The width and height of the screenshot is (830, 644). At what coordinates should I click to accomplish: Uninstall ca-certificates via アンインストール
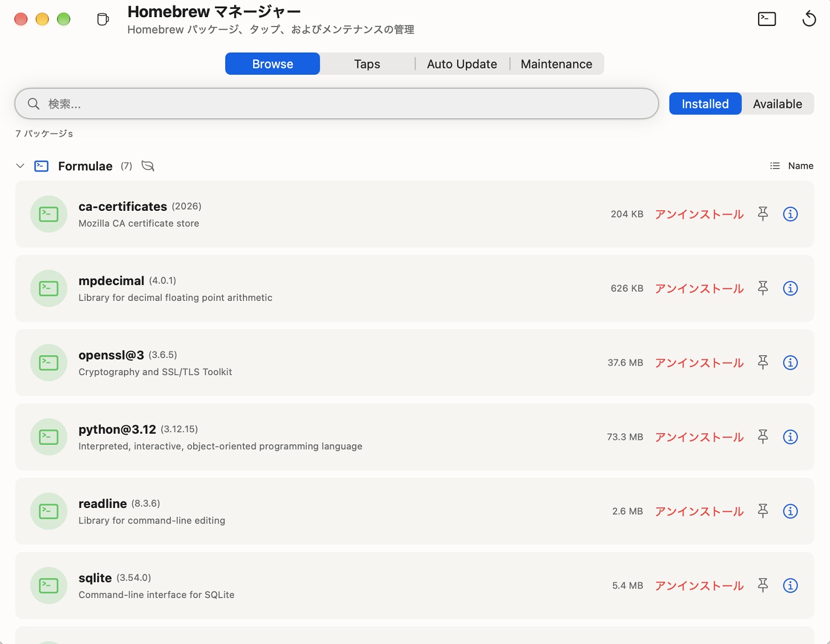click(x=699, y=214)
